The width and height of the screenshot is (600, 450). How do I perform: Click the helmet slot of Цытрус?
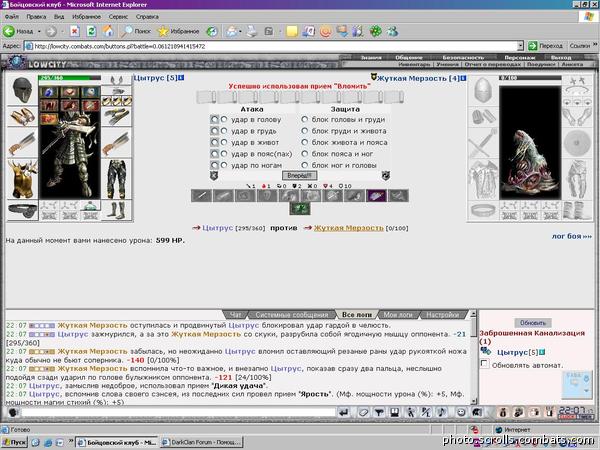click(22, 91)
